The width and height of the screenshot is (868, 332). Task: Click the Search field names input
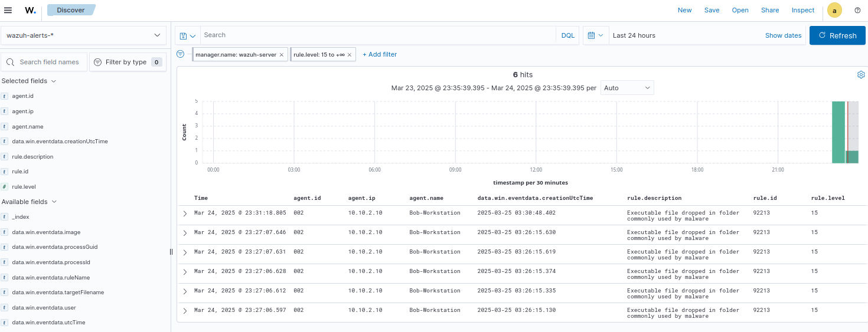(50, 62)
